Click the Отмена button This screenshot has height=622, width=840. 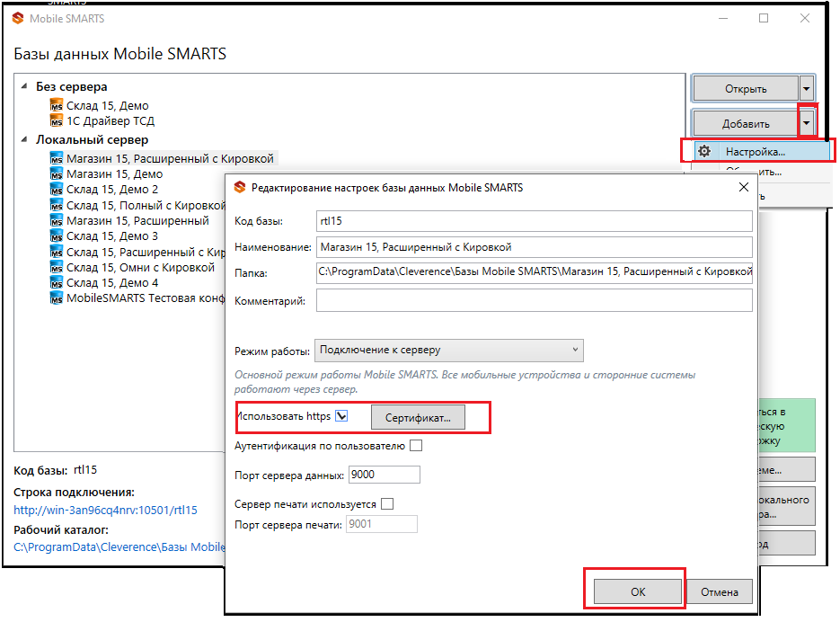pos(720,592)
